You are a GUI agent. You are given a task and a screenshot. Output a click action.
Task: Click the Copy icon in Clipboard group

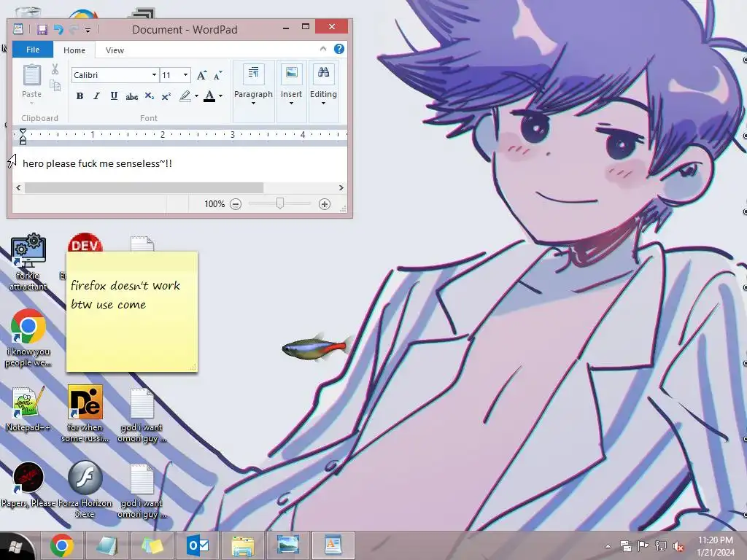(55, 86)
